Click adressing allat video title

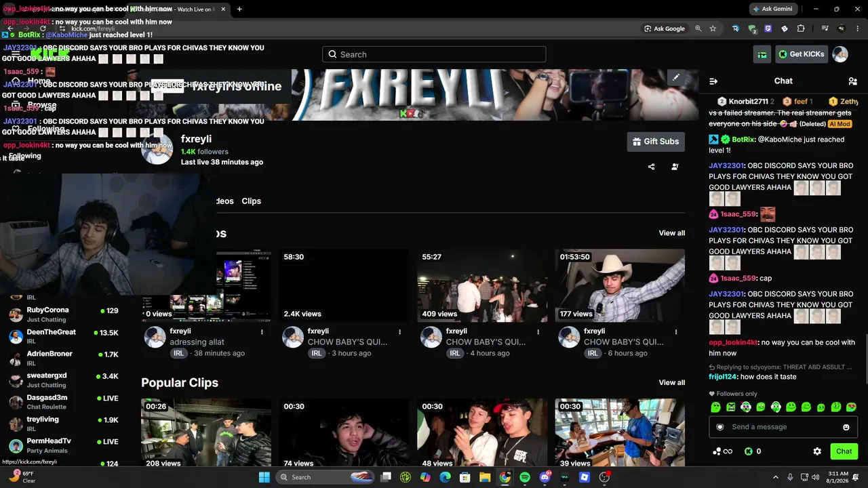pyautogui.click(x=197, y=342)
